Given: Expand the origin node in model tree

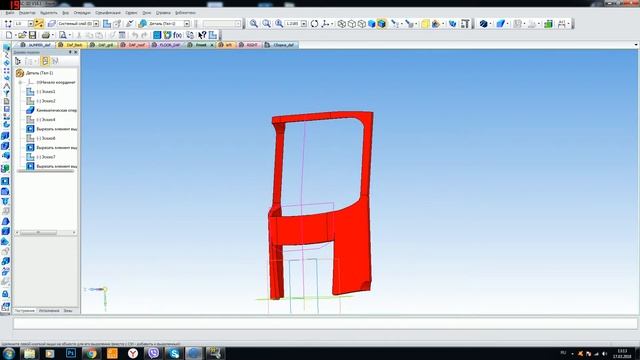Looking at the screenshot, I should point(20,82).
